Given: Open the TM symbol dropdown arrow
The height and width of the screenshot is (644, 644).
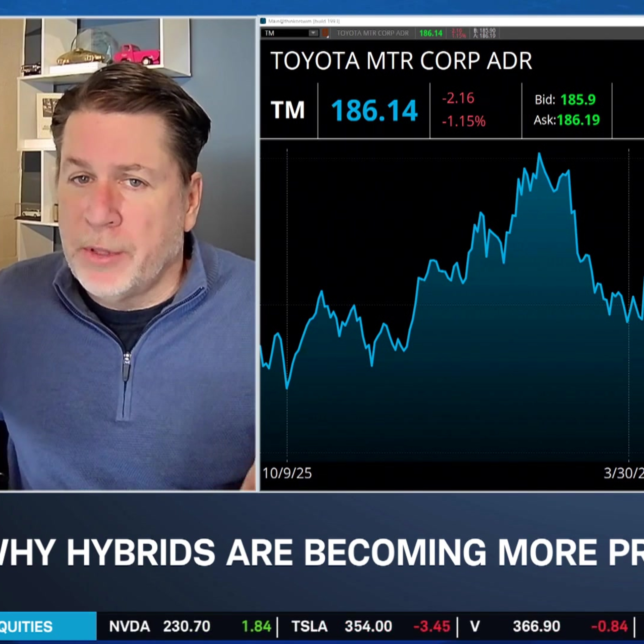Looking at the screenshot, I should coord(313,33).
